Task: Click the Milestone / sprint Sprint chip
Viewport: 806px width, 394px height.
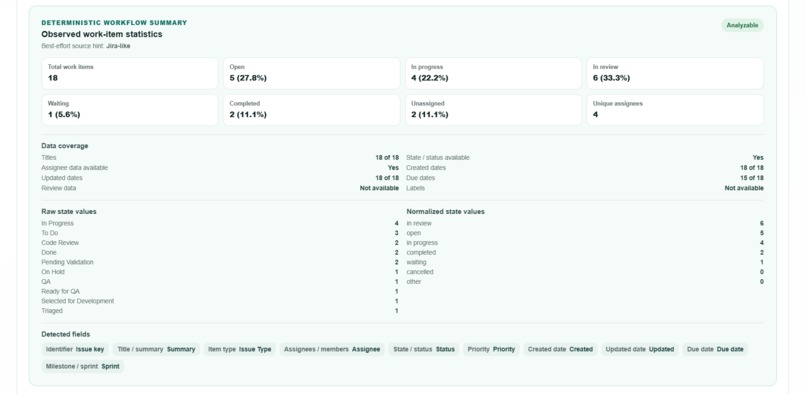Action: (x=83, y=367)
